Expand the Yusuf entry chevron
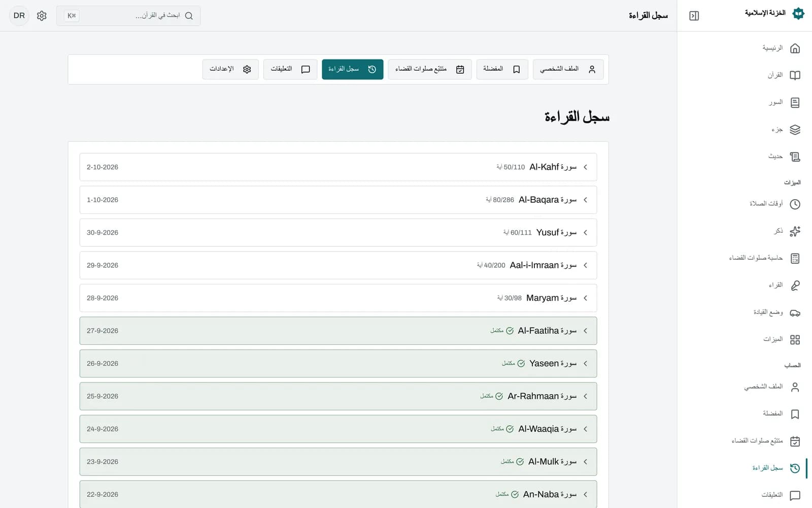Image resolution: width=812 pixels, height=508 pixels. coord(585,233)
